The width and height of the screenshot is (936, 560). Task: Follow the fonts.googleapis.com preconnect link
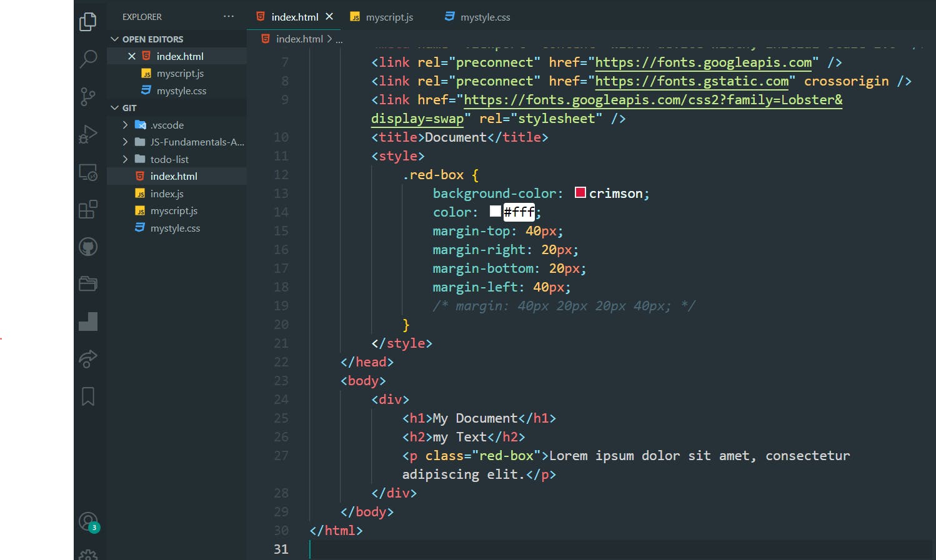tap(704, 62)
